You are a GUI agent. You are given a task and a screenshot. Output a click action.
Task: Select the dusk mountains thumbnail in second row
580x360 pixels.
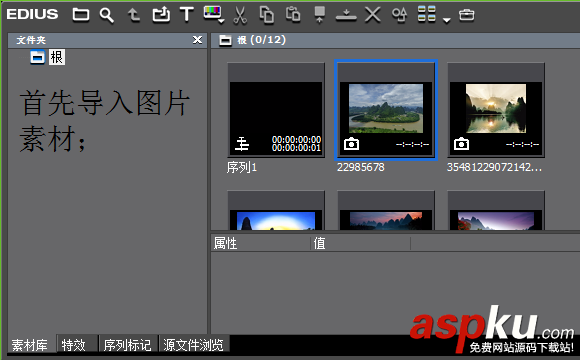pyautogui.click(x=386, y=210)
